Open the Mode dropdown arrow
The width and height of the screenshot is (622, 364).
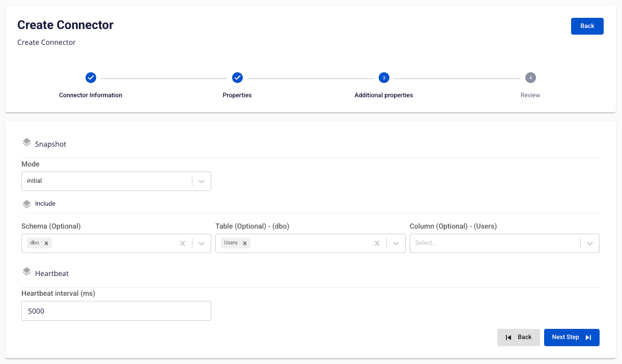[x=202, y=181]
